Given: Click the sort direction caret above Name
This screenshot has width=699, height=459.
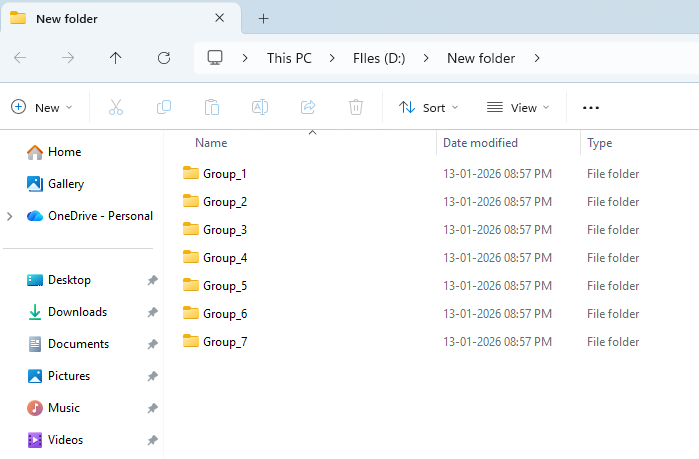Looking at the screenshot, I should tap(312, 132).
